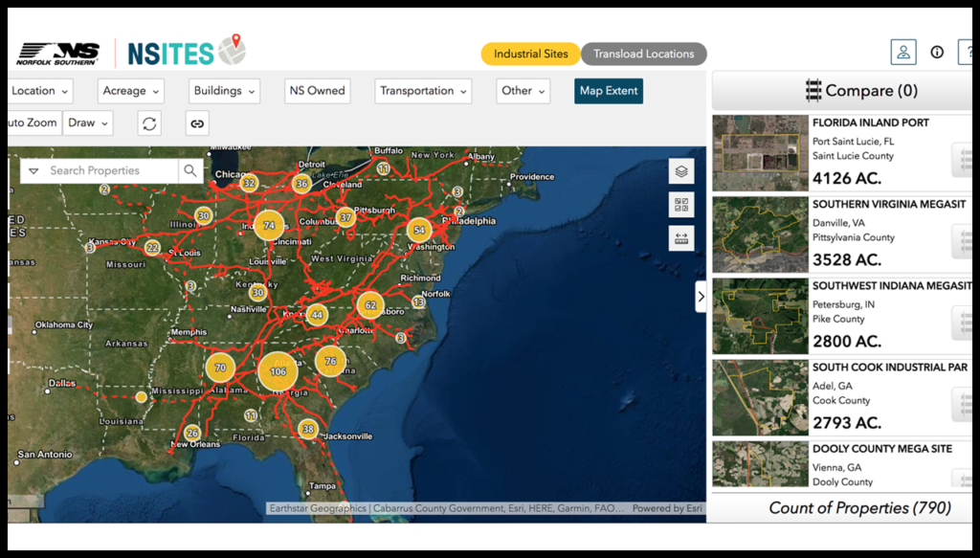
Task: Open the basemap gallery grid icon
Action: pyautogui.click(x=681, y=205)
